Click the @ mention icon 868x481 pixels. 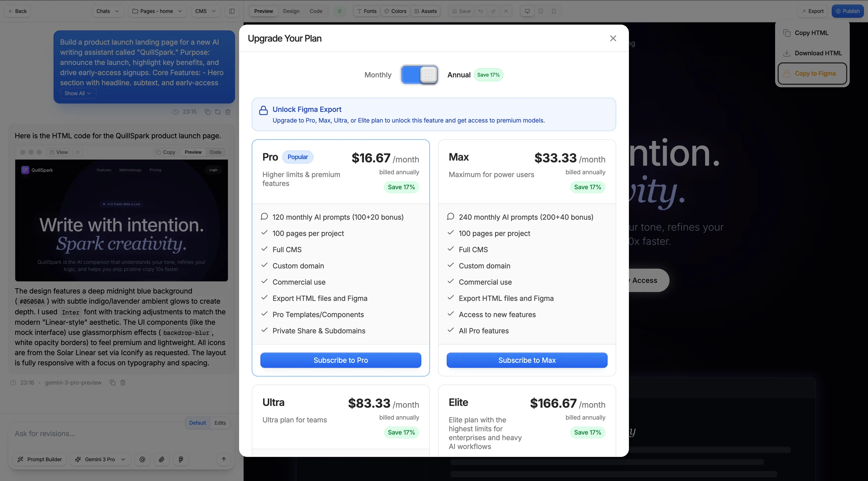tap(142, 459)
